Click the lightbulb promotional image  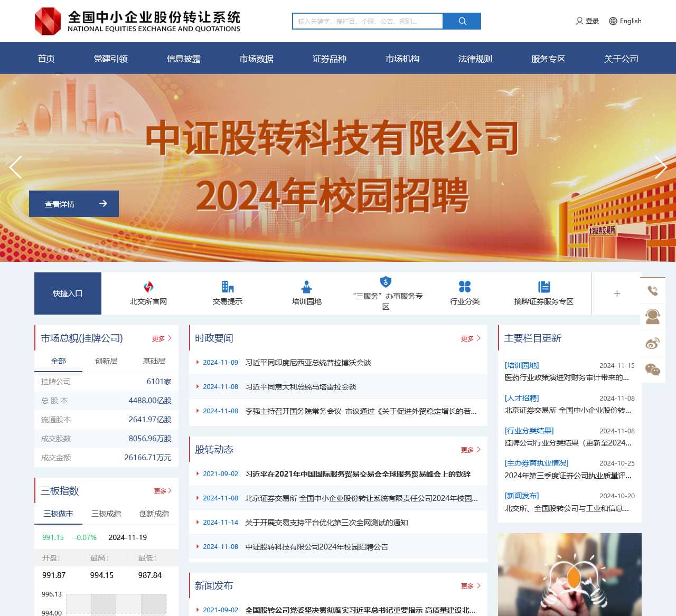[x=570, y=574]
